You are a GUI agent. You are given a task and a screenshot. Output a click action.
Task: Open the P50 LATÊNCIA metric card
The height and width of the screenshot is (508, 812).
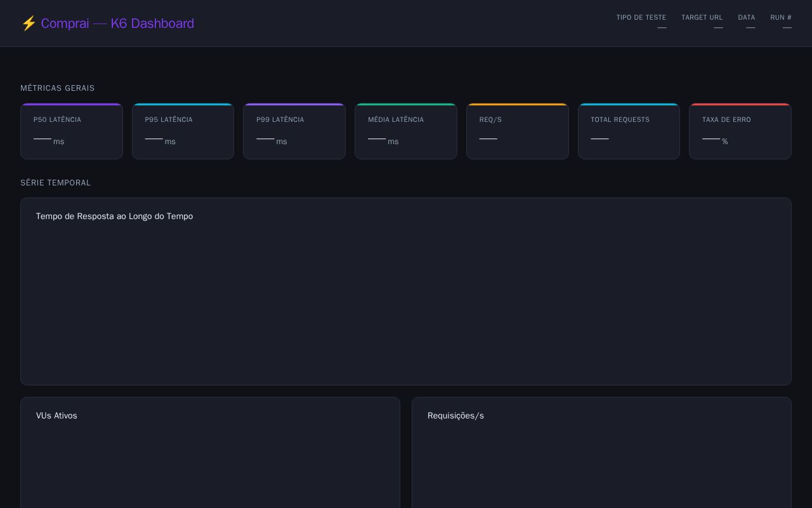pos(72,131)
